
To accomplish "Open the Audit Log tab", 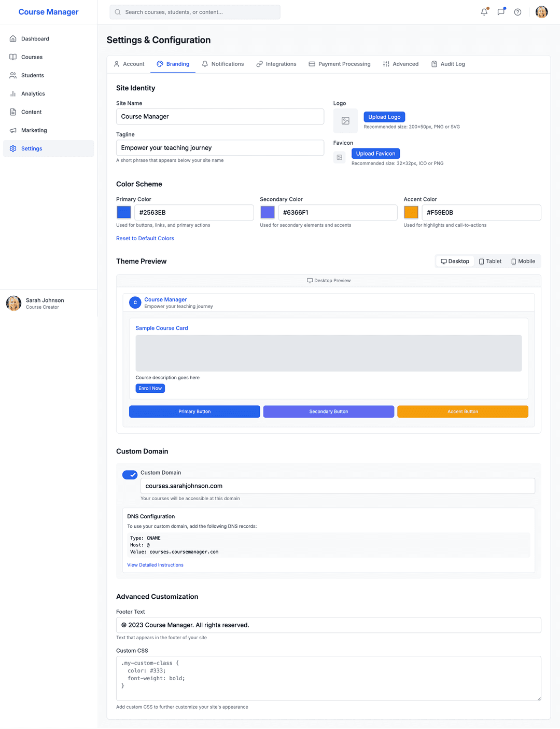I will 448,64.
